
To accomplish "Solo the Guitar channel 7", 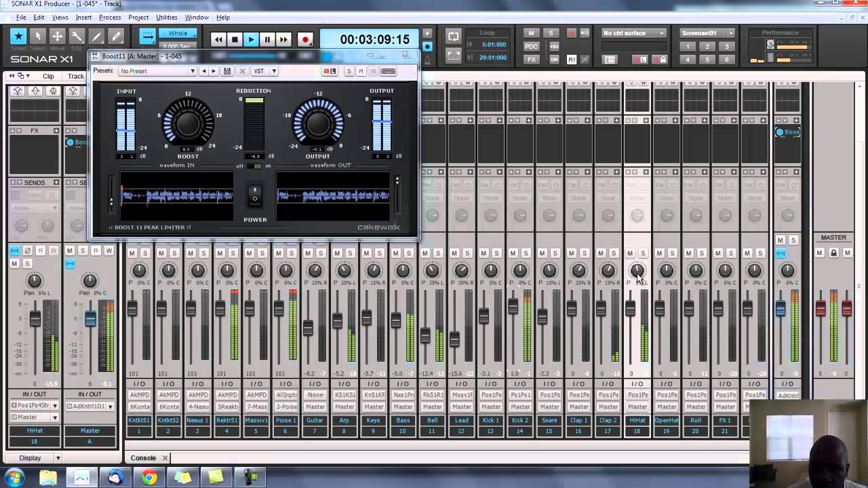I will 321,253.
